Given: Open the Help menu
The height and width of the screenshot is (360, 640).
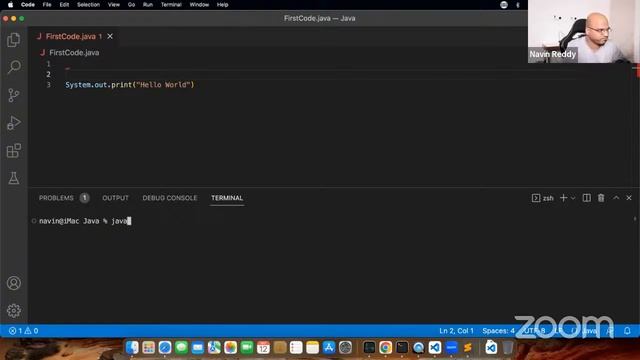Looking at the screenshot, I should point(222,5).
